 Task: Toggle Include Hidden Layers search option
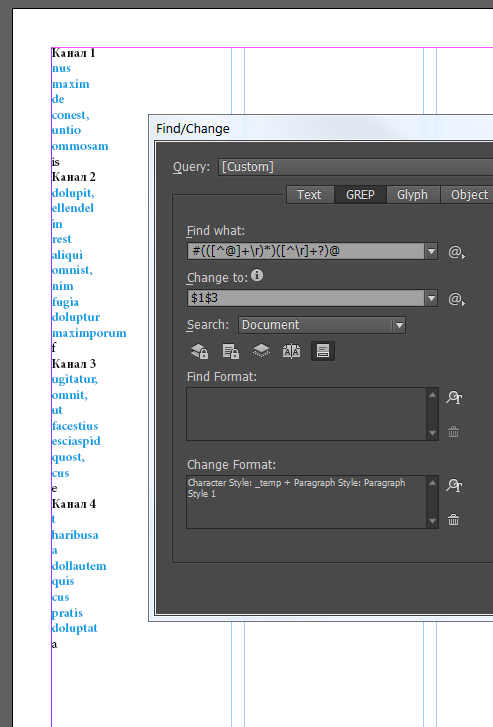coord(261,351)
